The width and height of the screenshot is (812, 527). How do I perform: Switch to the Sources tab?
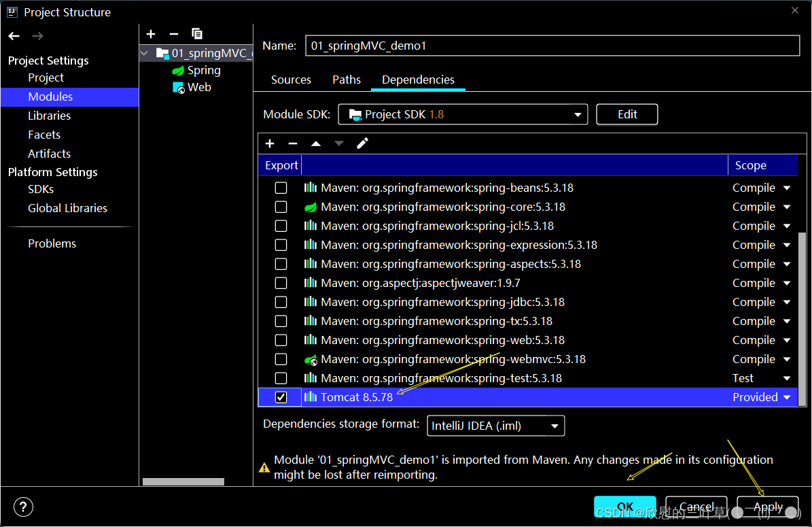(x=291, y=80)
